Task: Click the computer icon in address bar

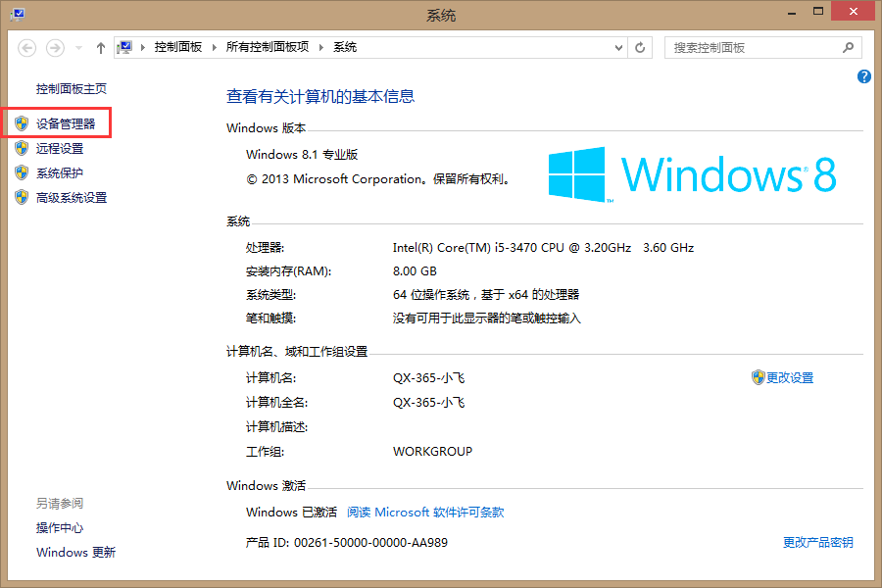Action: pos(124,47)
